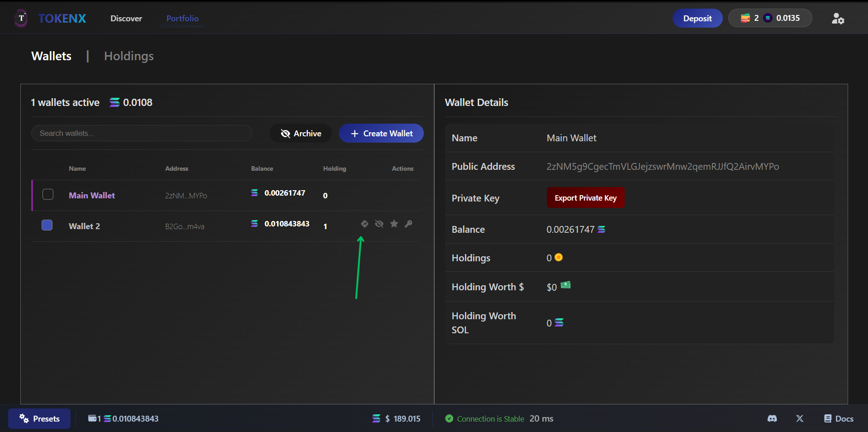
Task: Open the X social media link
Action: pyautogui.click(x=799, y=418)
